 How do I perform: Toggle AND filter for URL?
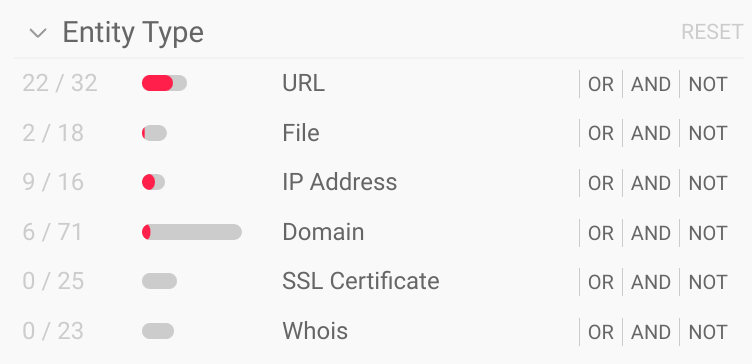tap(651, 84)
